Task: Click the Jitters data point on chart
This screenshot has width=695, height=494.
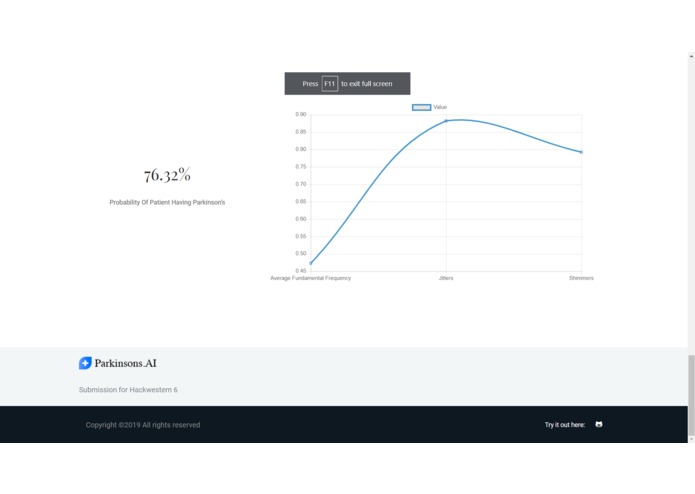Action: pos(446,121)
